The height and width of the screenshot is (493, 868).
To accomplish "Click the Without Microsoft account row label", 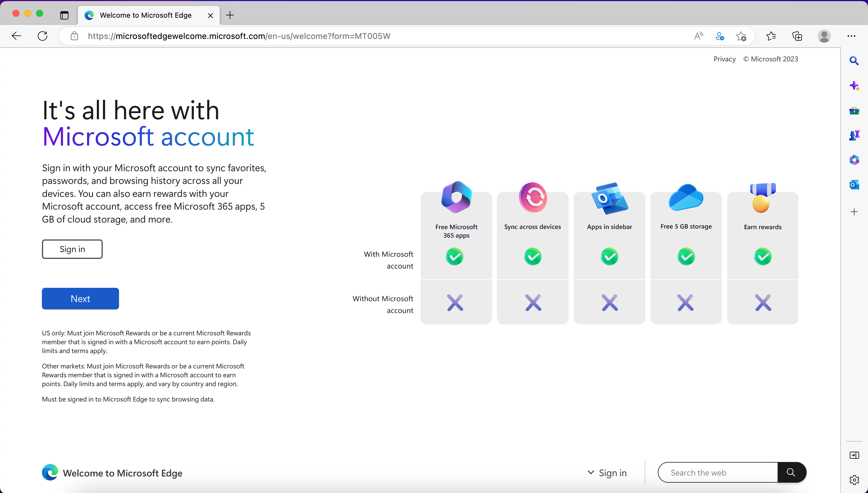I will [x=383, y=304].
